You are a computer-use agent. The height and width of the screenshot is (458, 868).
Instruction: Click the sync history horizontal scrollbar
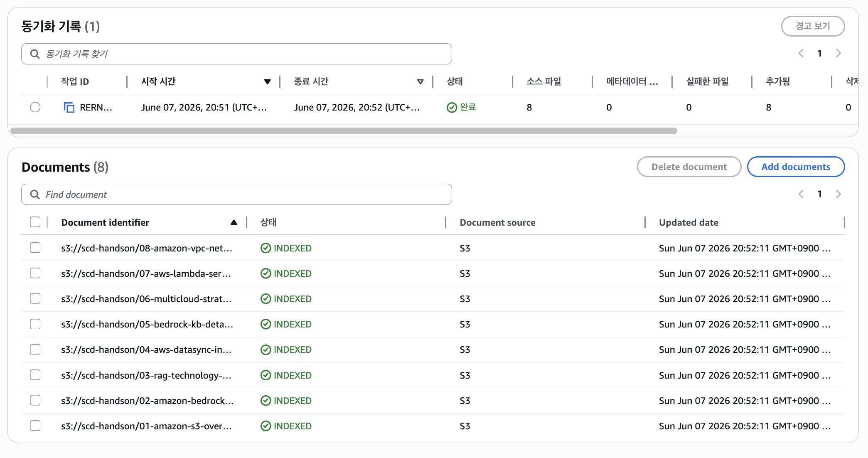click(x=344, y=131)
